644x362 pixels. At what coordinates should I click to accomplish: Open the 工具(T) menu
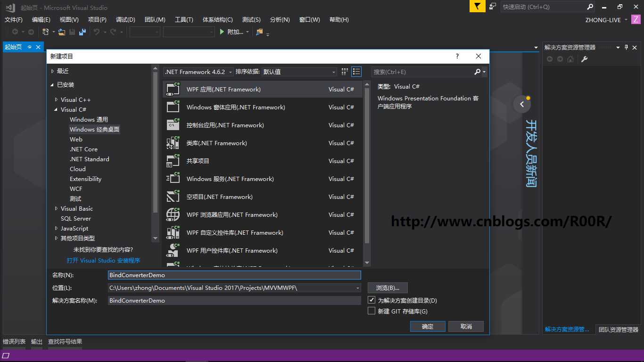click(x=184, y=19)
